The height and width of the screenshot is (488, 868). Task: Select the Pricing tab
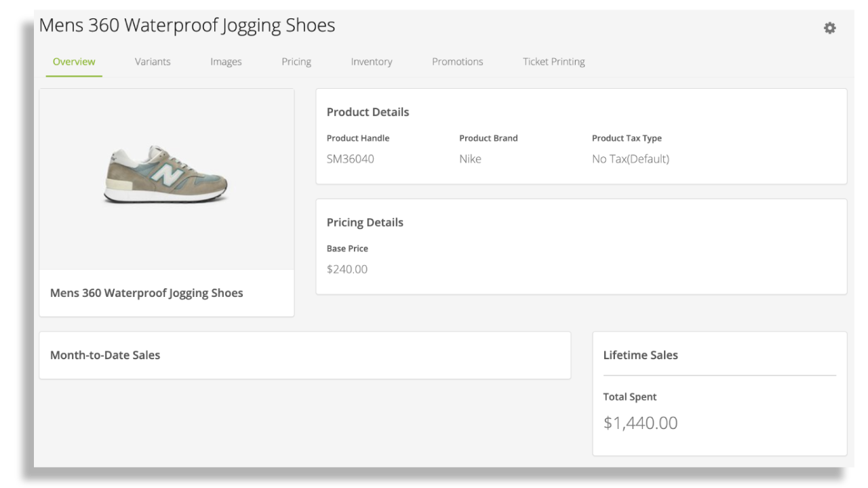[296, 62]
